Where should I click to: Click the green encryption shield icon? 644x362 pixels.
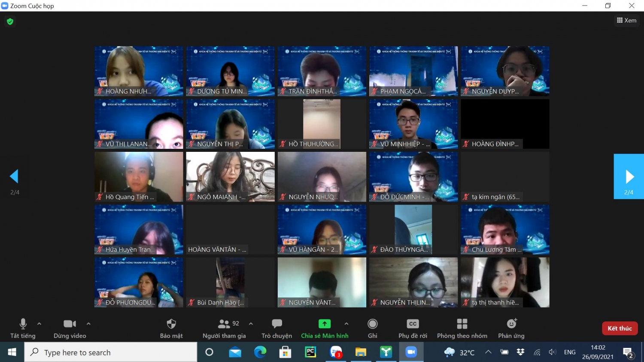click(x=10, y=21)
